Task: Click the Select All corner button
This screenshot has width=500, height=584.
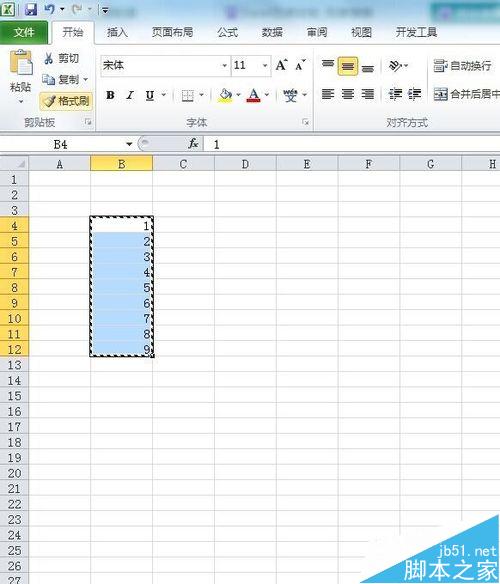Action: pyautogui.click(x=15, y=164)
